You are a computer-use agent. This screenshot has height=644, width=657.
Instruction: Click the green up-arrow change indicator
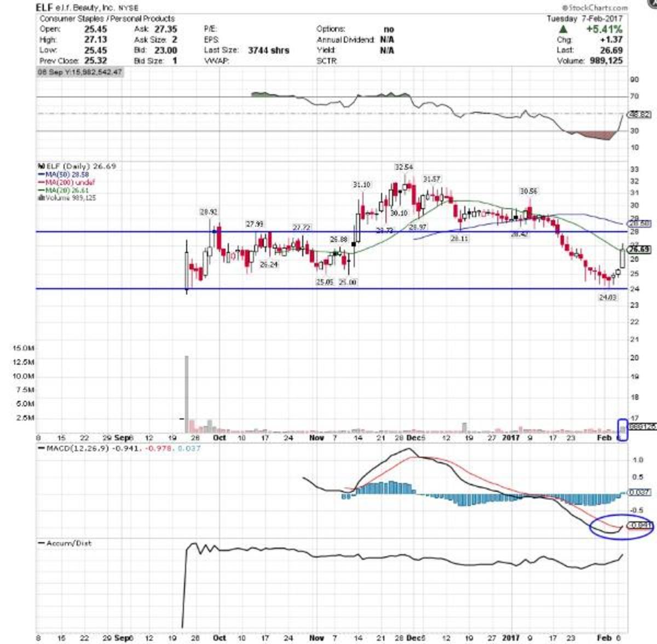click(x=563, y=29)
